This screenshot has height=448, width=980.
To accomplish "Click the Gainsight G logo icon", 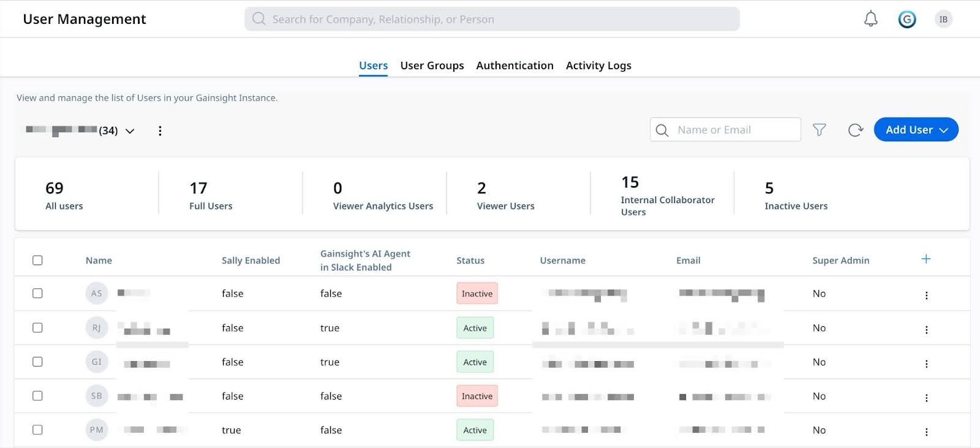I will coord(907,20).
